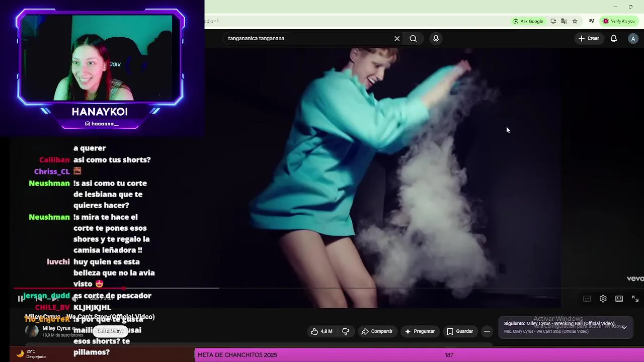Click the 'Siguiente: Miley Cyrus - Wrecking Ball' text
Image resolution: width=644 pixels, height=362 pixels.
[x=559, y=324]
